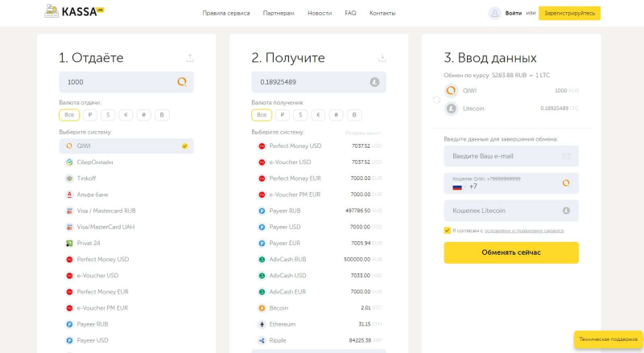The width and height of the screenshot is (644, 353).
Task: Select Payeer EUR in receive list
Action: (318, 243)
